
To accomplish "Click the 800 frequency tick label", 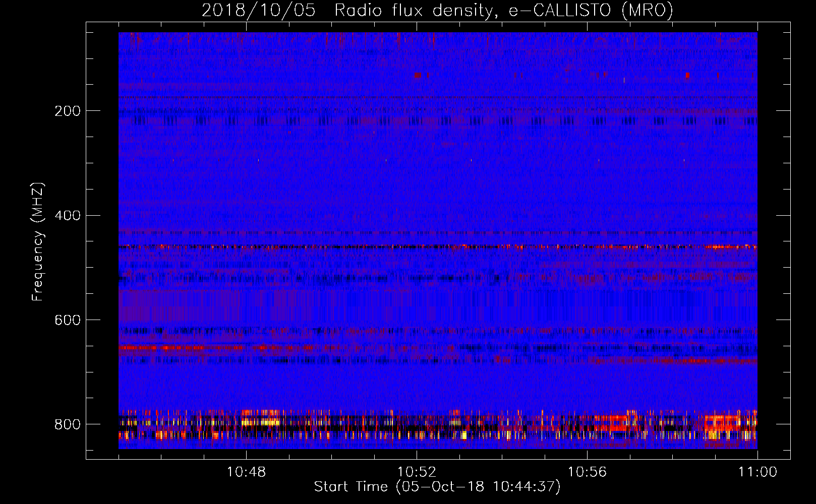I will [x=68, y=424].
